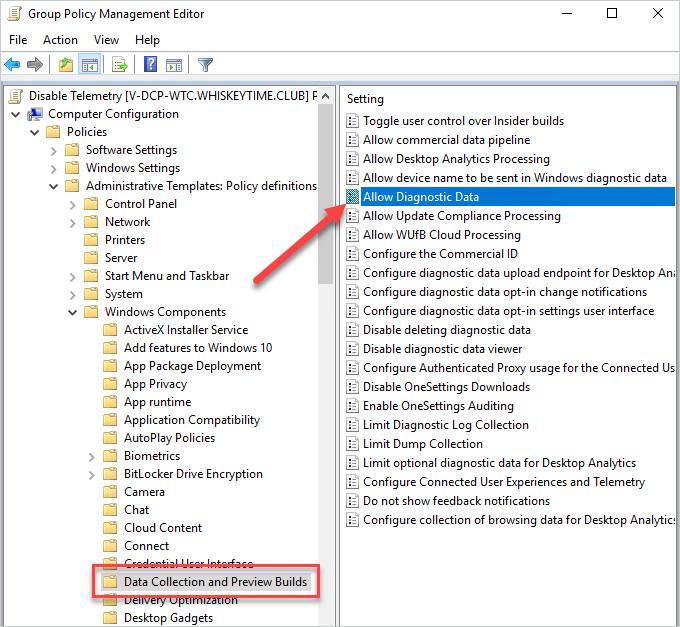Select Allow device name to be sent setting
This screenshot has width=680, height=627.
515,178
